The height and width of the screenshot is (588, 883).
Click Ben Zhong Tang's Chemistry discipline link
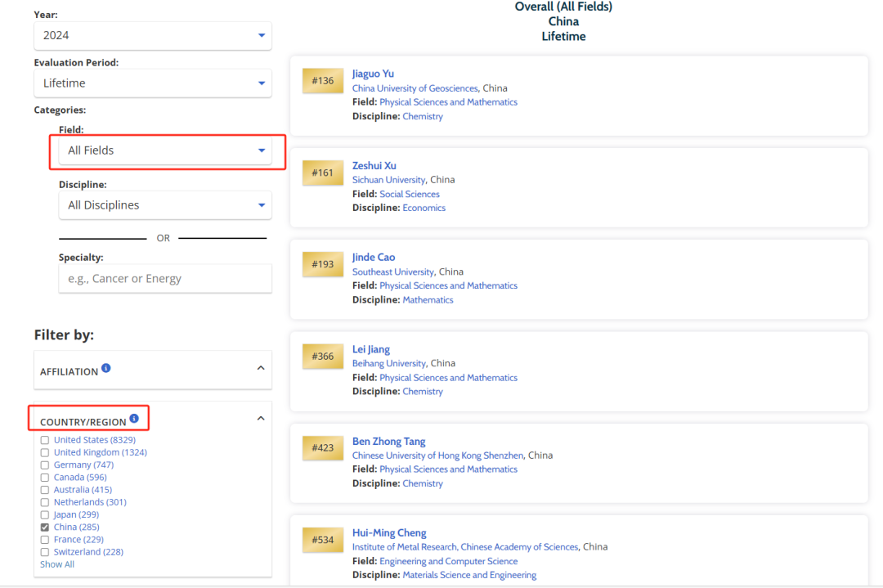[423, 484]
